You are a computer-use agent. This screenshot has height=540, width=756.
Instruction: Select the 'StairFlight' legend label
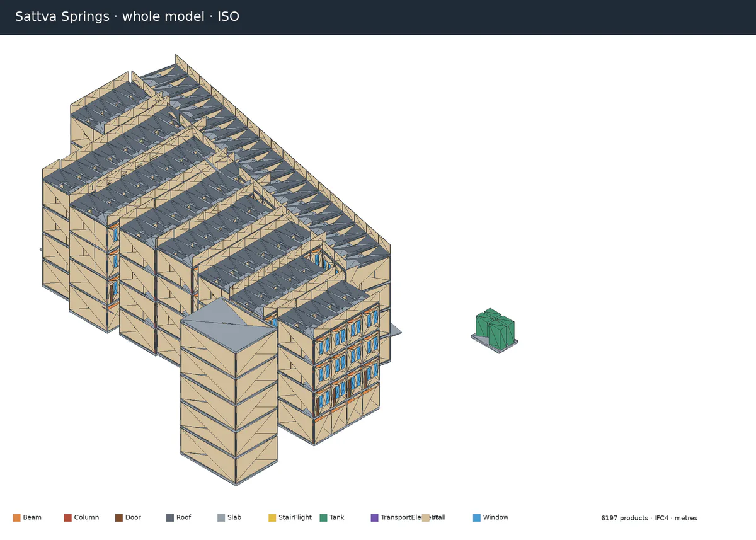pos(295,518)
